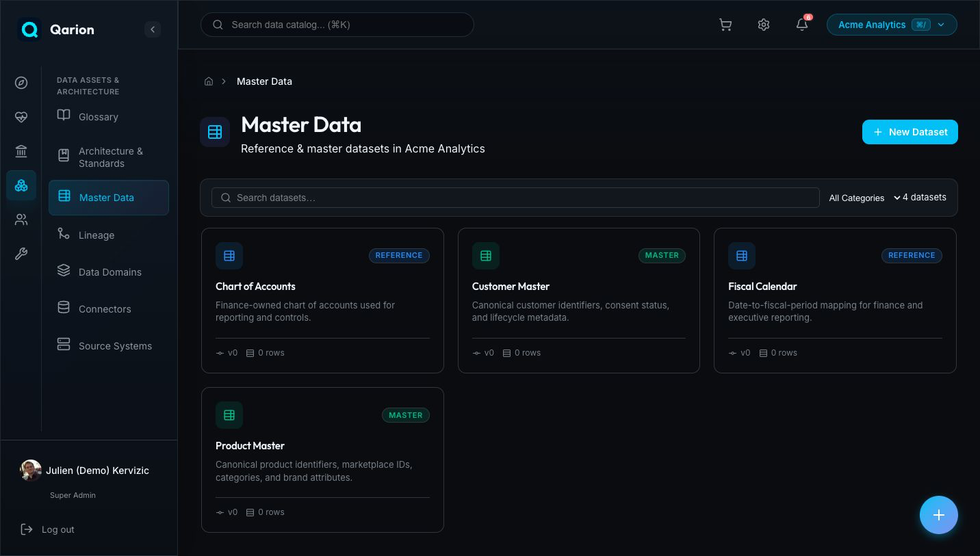980x556 pixels.
Task: Click the Data Domains layers icon
Action: coord(64,271)
